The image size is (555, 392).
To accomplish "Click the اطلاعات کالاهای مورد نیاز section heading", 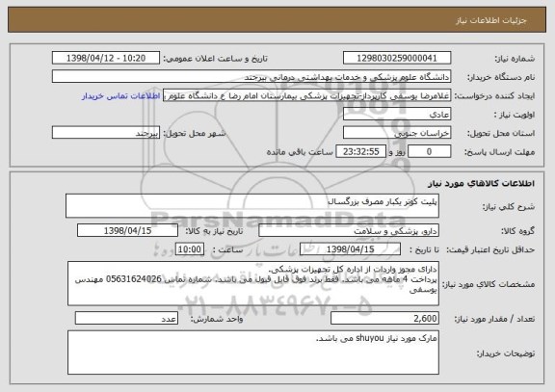I will [x=482, y=184].
